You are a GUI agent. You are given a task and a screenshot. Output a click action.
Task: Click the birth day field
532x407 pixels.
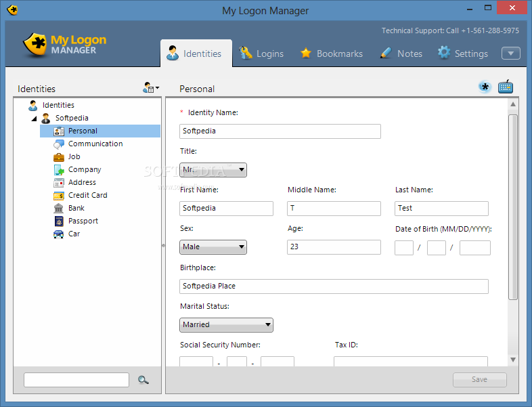pyautogui.click(x=437, y=248)
